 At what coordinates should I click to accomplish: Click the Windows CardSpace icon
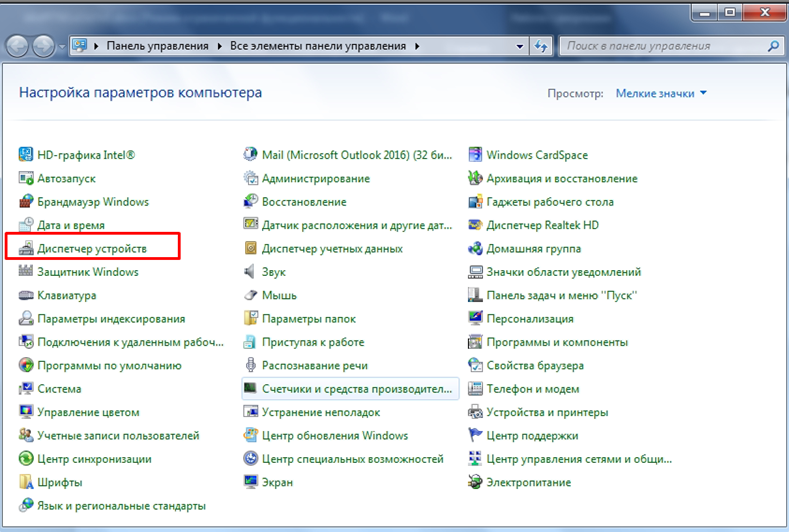pos(475,155)
